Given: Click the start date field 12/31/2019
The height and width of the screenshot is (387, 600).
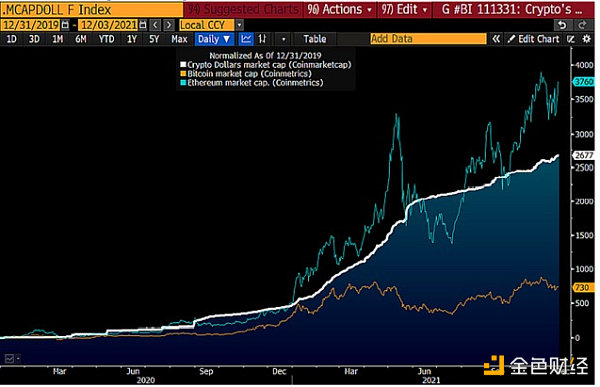Looking at the screenshot, I should coord(31,25).
